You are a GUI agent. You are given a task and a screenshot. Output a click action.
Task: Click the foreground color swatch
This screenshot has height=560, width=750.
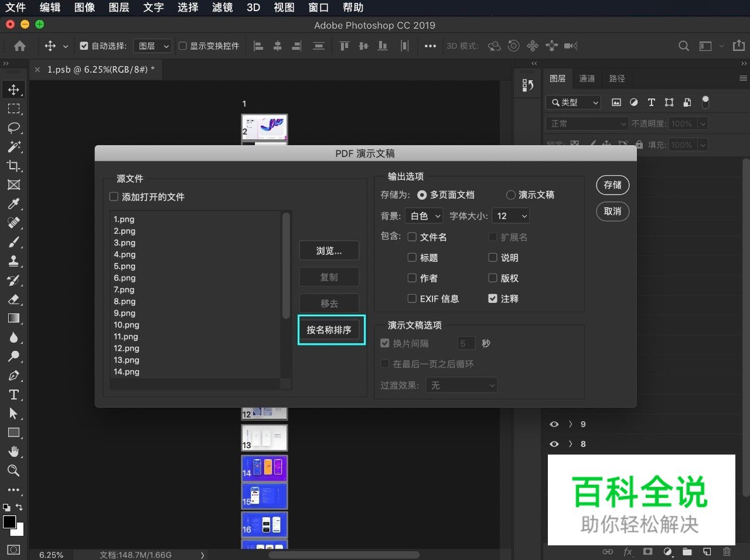click(10, 523)
